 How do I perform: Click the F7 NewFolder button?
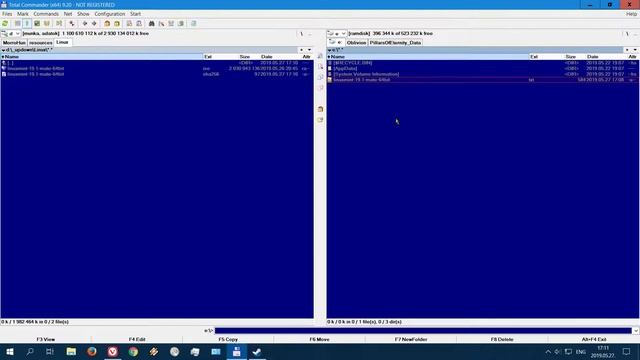(x=411, y=339)
